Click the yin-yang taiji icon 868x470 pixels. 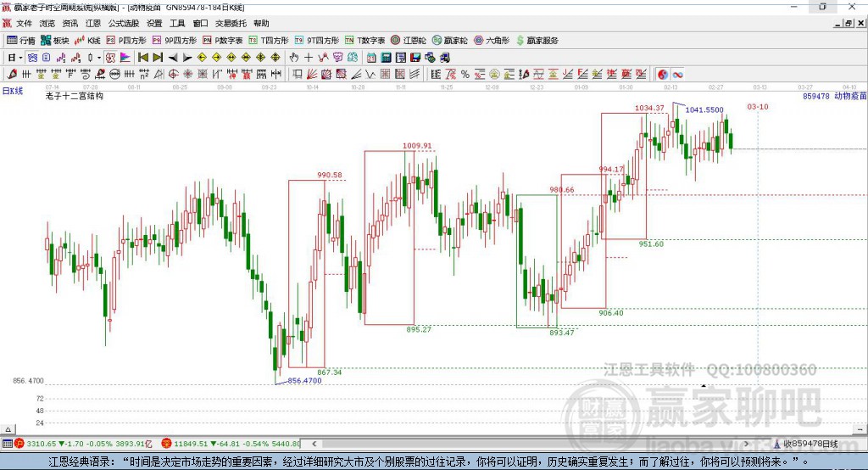click(663, 75)
